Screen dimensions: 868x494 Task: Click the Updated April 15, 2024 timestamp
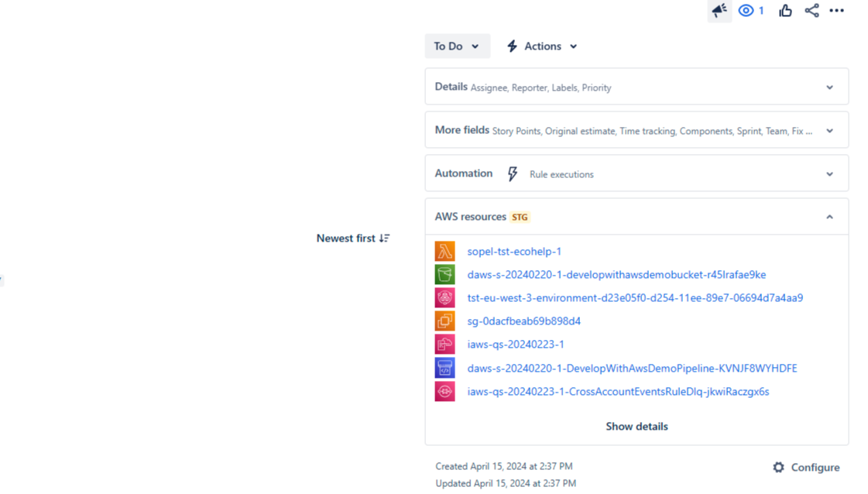(506, 483)
